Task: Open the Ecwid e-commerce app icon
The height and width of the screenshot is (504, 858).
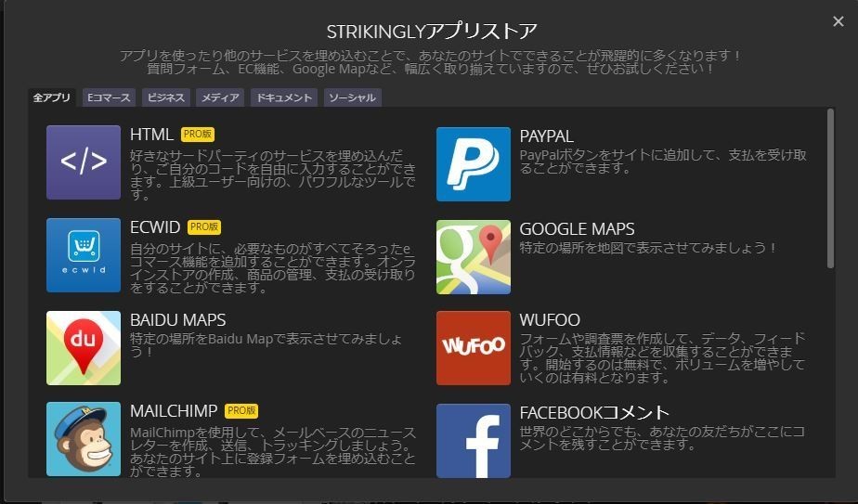Action: click(84, 255)
